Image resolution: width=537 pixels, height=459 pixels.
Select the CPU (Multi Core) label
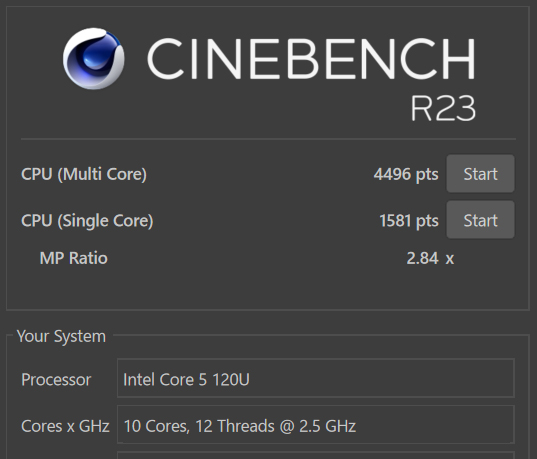click(84, 174)
